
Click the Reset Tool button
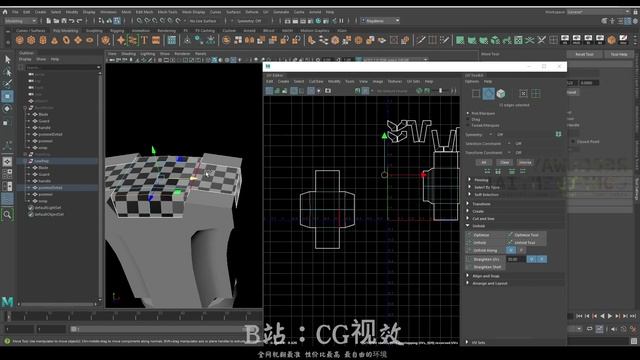(x=584, y=54)
